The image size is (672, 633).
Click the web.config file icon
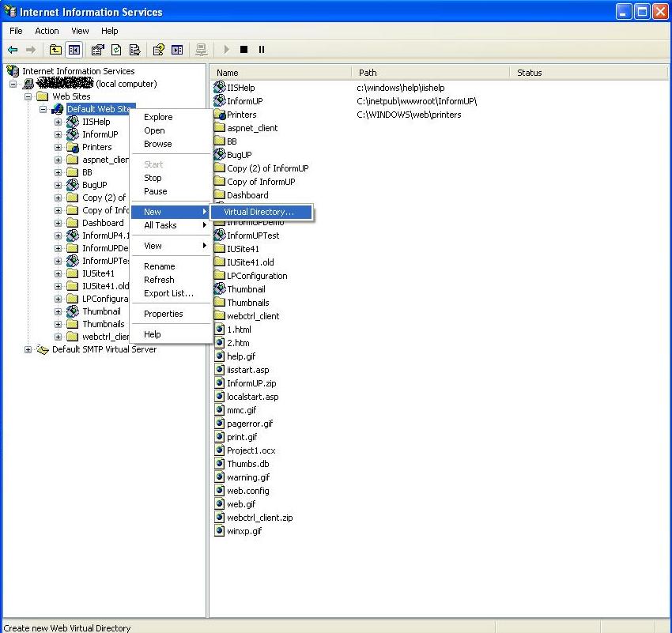coord(220,491)
